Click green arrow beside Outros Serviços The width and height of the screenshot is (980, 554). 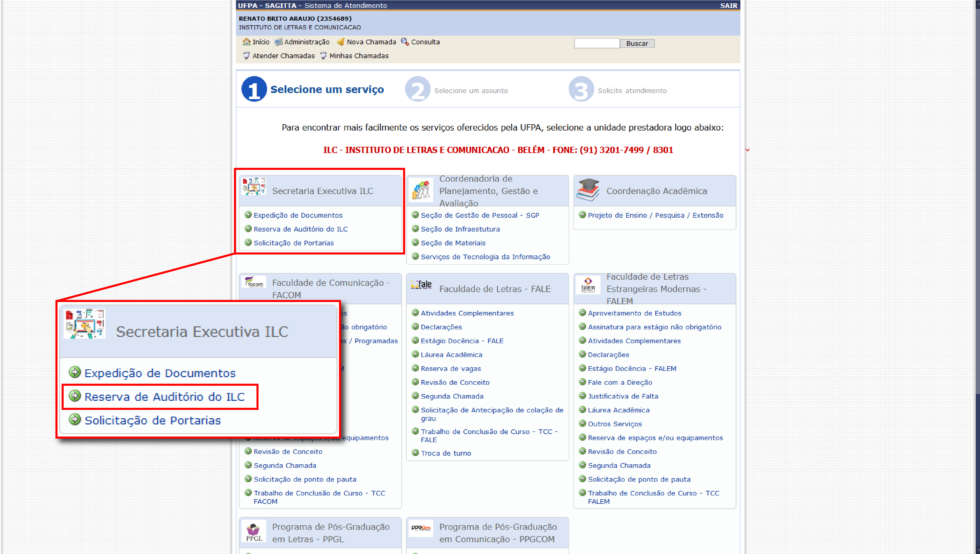click(582, 423)
